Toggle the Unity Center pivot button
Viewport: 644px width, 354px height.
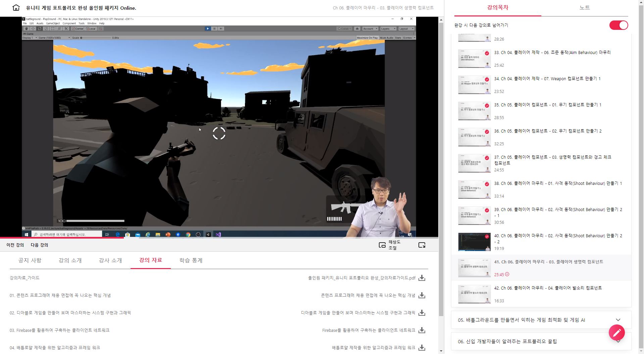78,29
